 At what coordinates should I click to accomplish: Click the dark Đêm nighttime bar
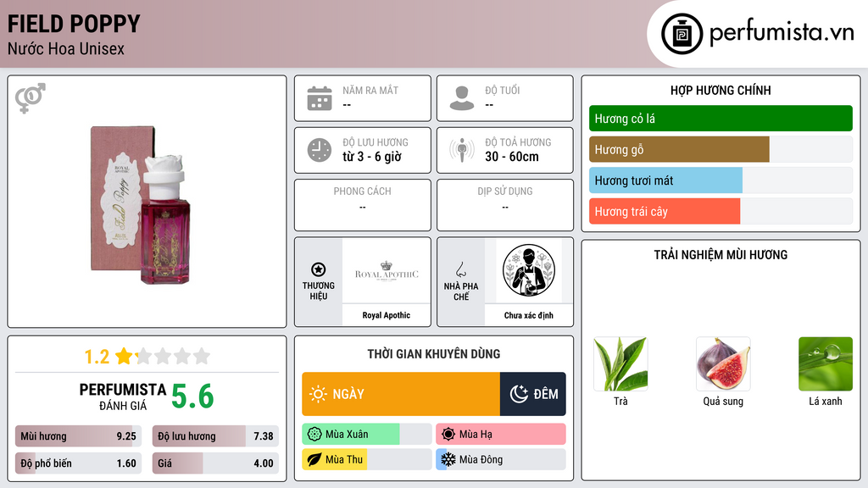532,394
